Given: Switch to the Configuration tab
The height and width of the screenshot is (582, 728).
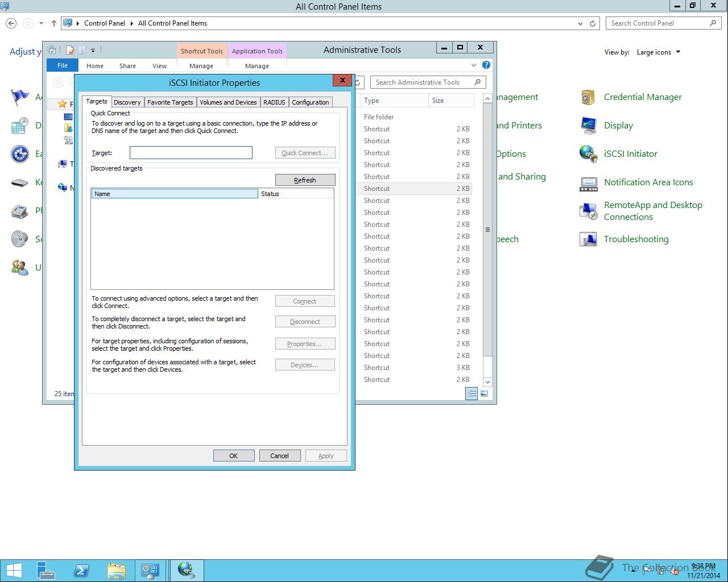Looking at the screenshot, I should pos(311,102).
